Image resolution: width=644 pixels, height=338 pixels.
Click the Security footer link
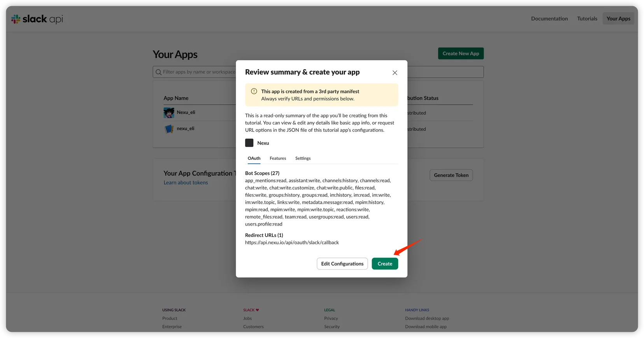(x=332, y=327)
